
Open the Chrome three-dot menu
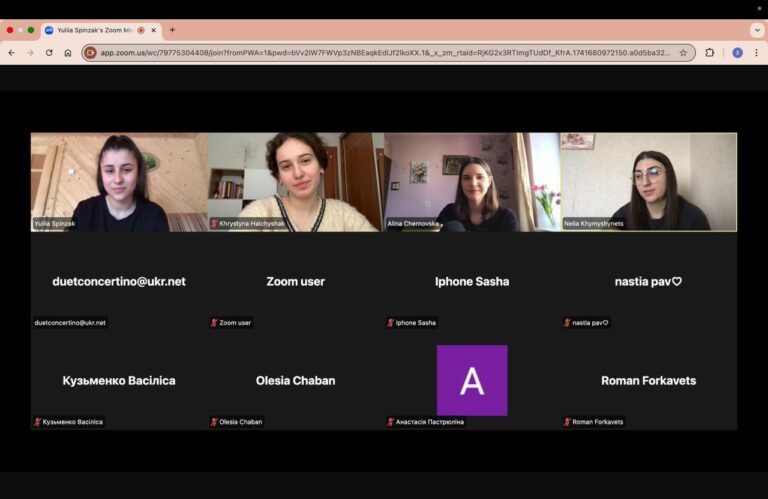click(756, 52)
